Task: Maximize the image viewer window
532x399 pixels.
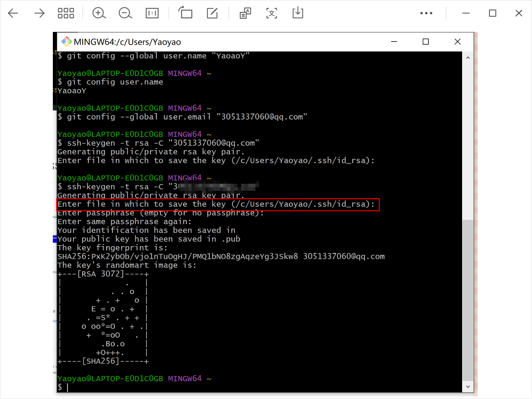Action: pos(493,13)
